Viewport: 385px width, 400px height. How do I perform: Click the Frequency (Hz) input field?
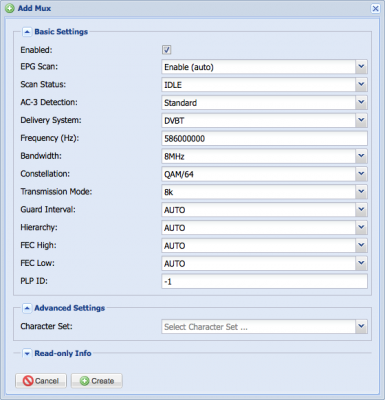(x=264, y=138)
